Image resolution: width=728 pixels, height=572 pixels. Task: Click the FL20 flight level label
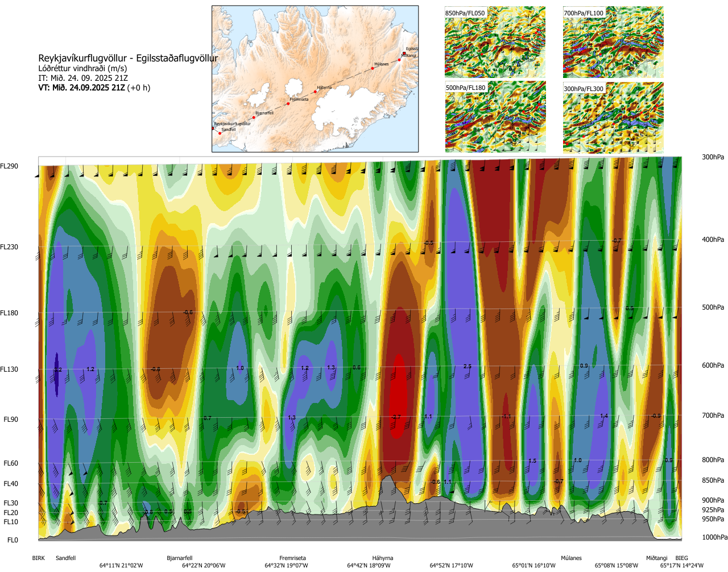pyautogui.click(x=11, y=513)
